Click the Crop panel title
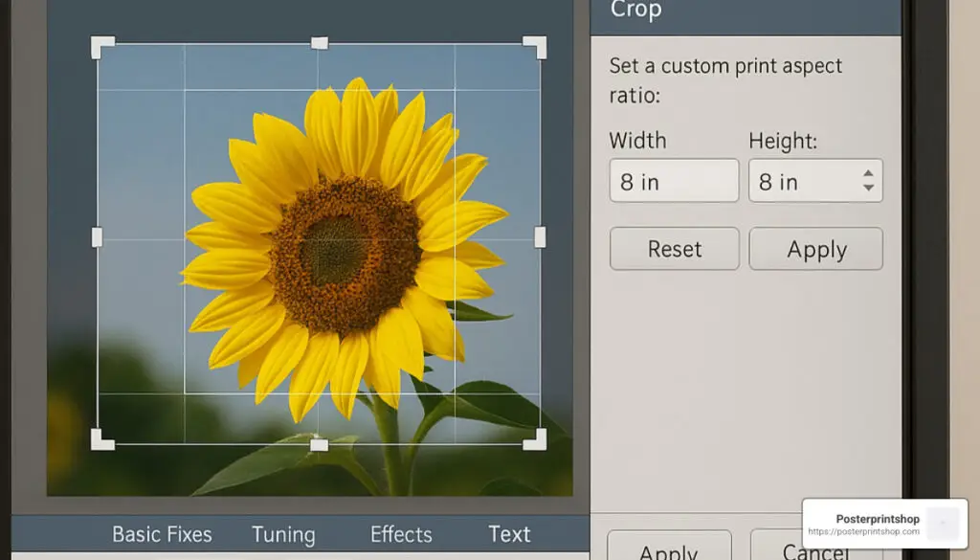This screenshot has width=980, height=560. point(635,11)
